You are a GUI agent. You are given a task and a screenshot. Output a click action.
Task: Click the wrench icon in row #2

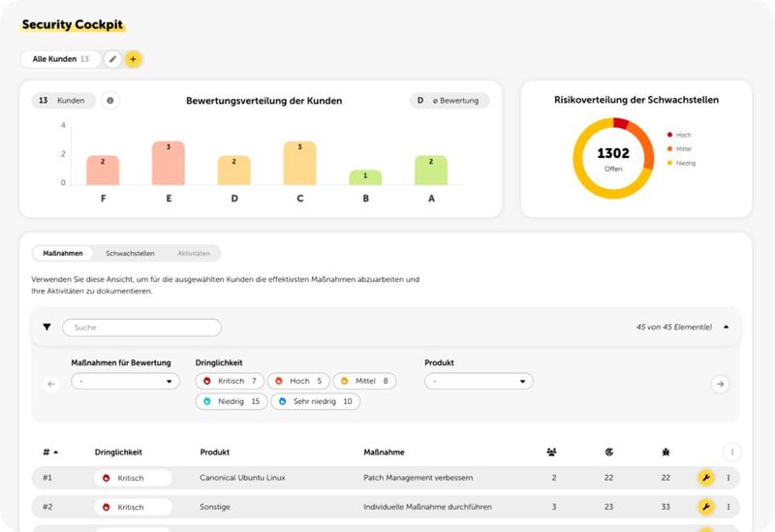(x=706, y=507)
